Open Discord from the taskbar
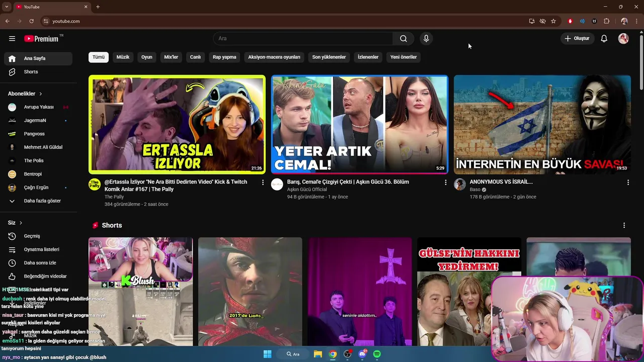Viewport: 644px width, 362px height. [x=362, y=354]
